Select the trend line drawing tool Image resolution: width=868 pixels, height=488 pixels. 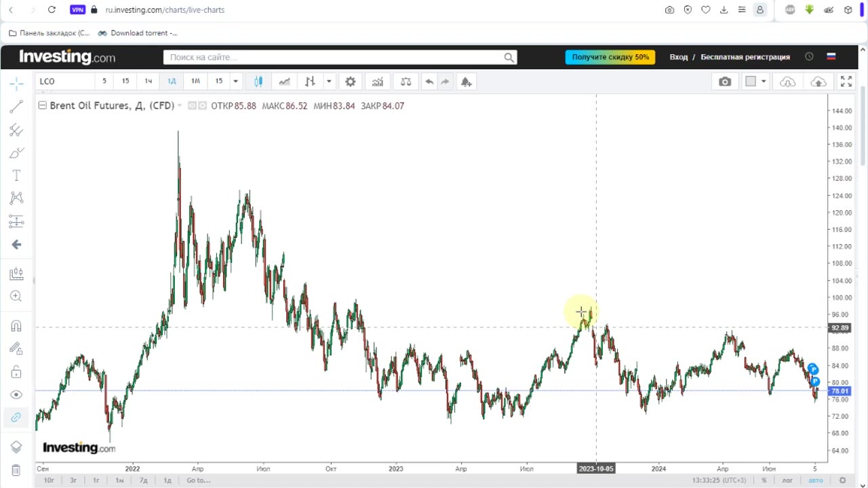pyautogui.click(x=16, y=107)
